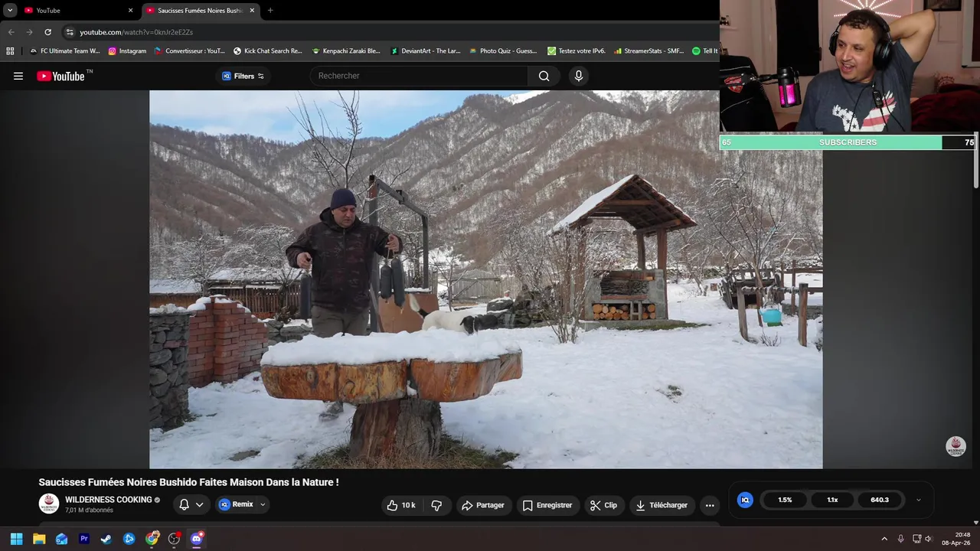Click the YouTube logo to go home

pos(60,76)
